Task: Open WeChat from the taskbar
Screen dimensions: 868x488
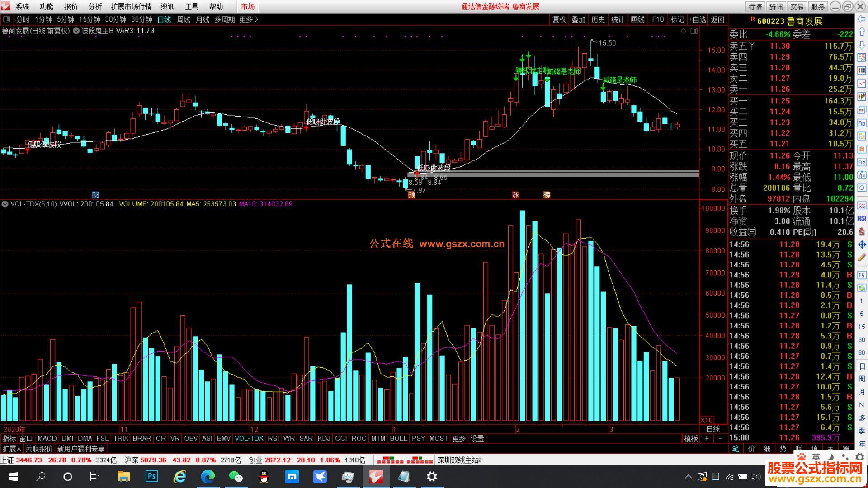Action: coord(236,476)
